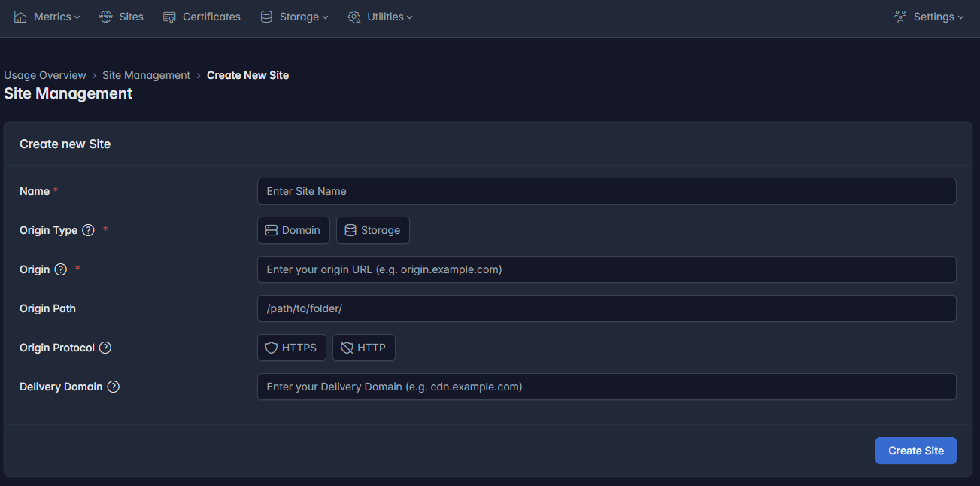The width and height of the screenshot is (980, 486).
Task: Expand the Storage menu chevron
Action: [x=325, y=17]
